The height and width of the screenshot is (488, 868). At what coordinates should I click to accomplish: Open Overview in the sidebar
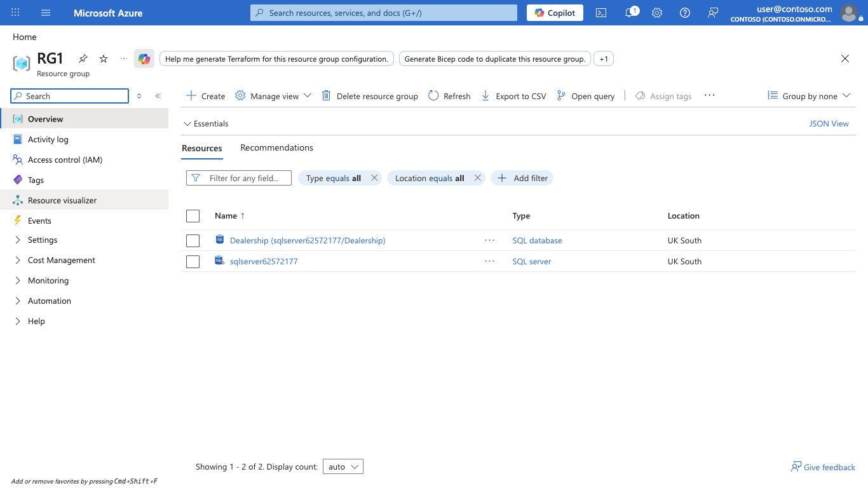pyautogui.click(x=84, y=119)
